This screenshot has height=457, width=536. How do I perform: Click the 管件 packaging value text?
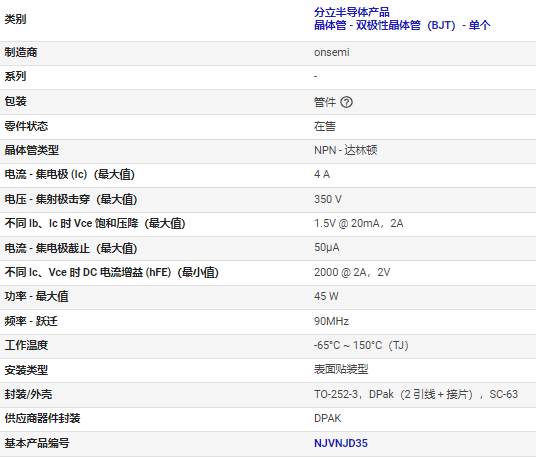[x=325, y=102]
